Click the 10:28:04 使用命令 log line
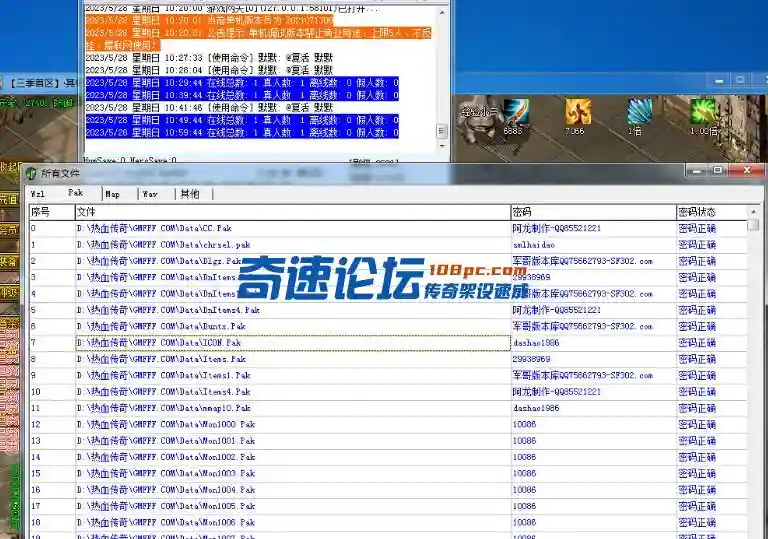The height and width of the screenshot is (539, 768). tap(209, 70)
